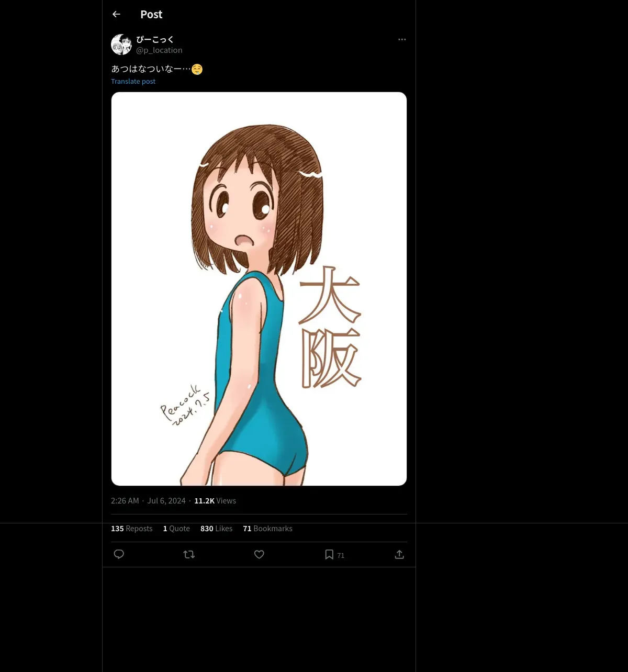View the 1 Quote list

(x=176, y=529)
